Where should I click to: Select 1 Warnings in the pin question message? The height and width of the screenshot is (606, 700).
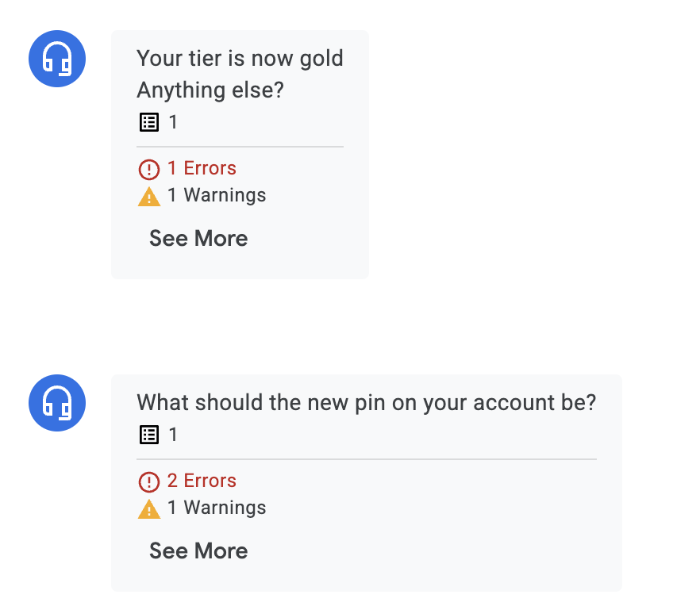[x=217, y=508]
